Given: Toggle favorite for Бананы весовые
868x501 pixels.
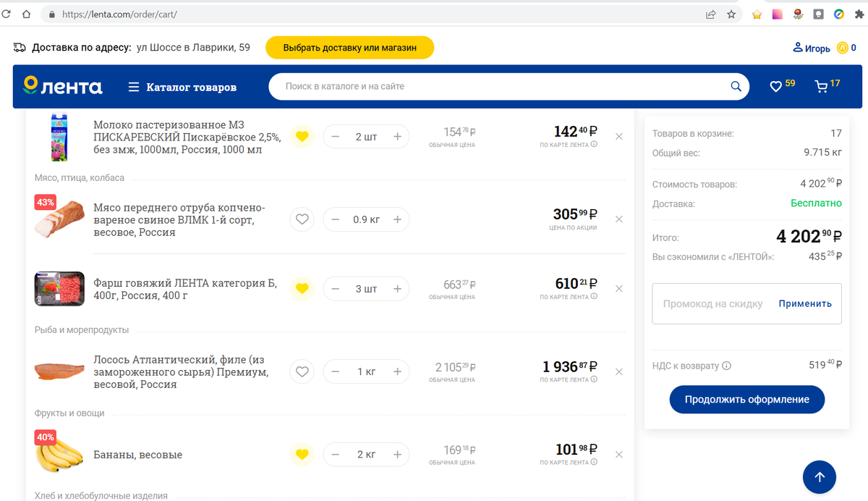Looking at the screenshot, I should coord(302,454).
